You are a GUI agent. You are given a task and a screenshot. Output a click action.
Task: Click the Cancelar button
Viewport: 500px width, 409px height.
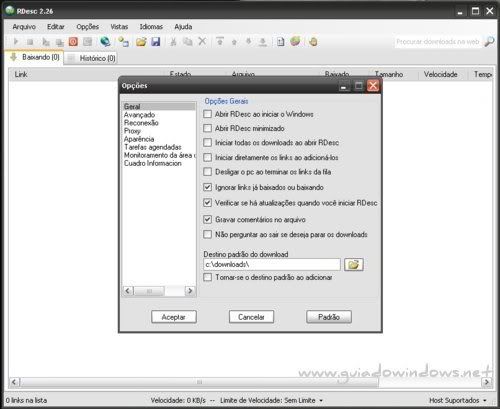click(251, 317)
